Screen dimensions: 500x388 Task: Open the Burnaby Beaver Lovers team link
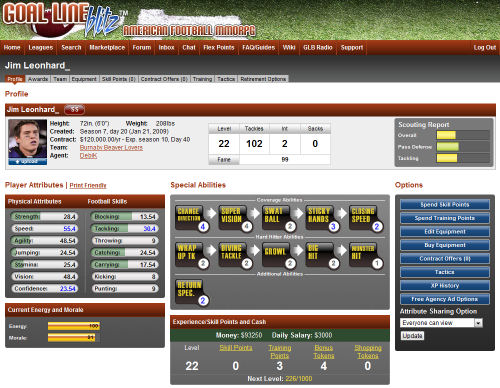coord(111,148)
